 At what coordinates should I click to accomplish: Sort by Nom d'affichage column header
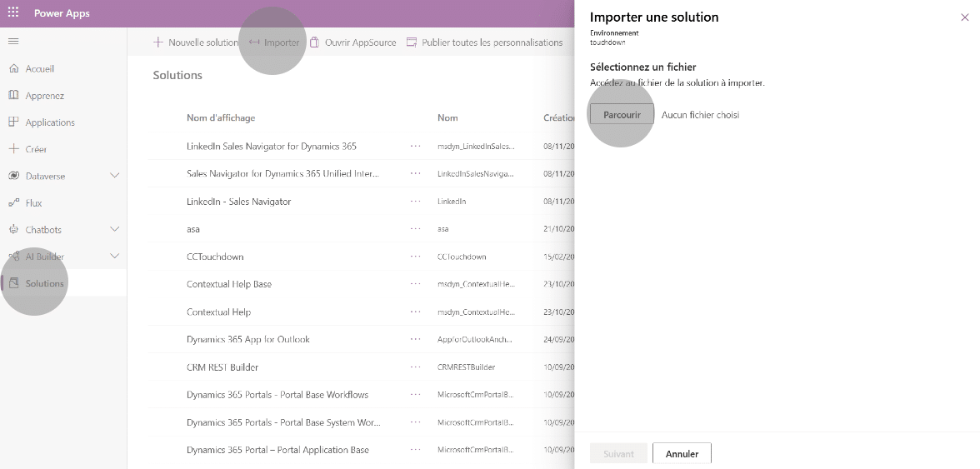coord(221,118)
